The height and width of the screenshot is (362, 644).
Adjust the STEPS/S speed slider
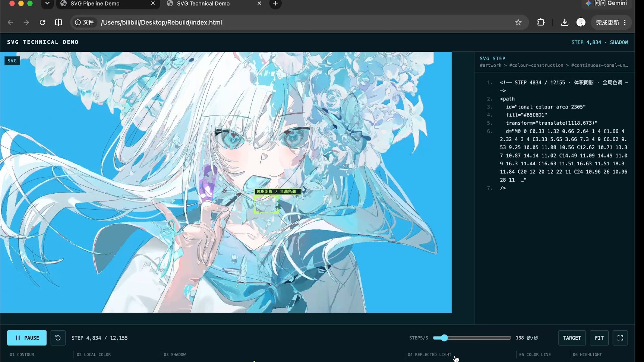(472, 338)
